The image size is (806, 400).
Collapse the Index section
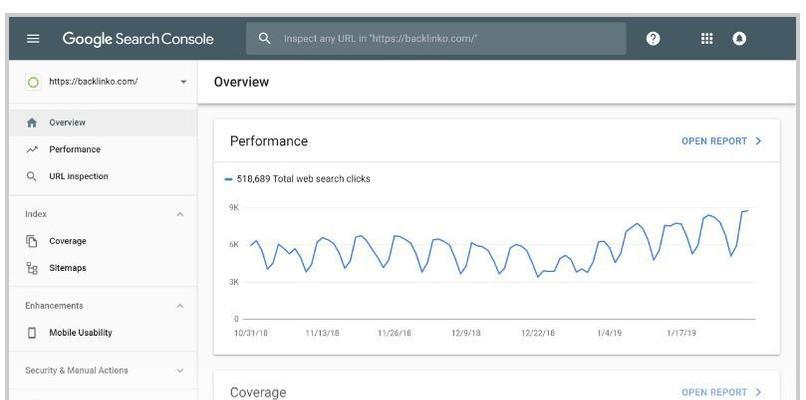click(180, 214)
